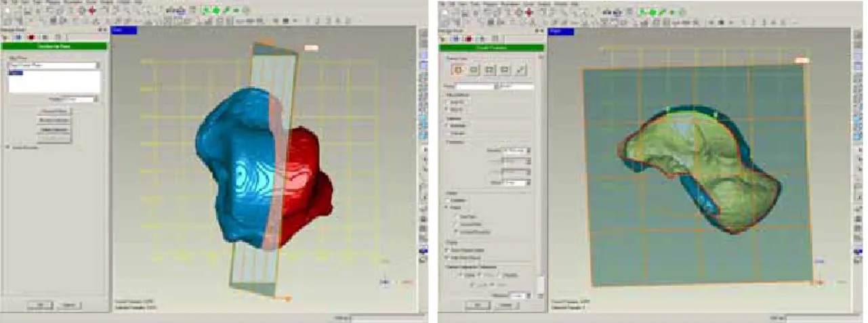Click the red cross-shaped toolbar icon above the blue-red model
The image size is (868, 323).
[91, 11]
